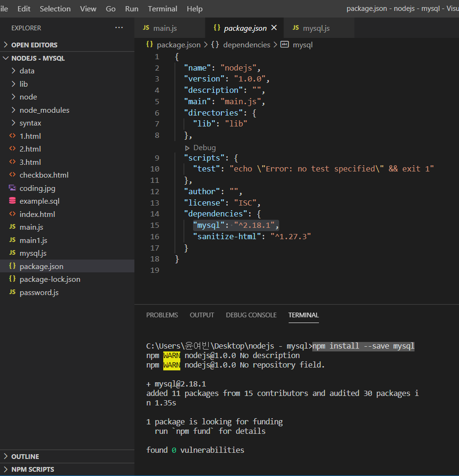Image resolution: width=459 pixels, height=476 pixels.
Task: Click the '+ mysql@2.18.1' terminal output line
Action: [176, 384]
